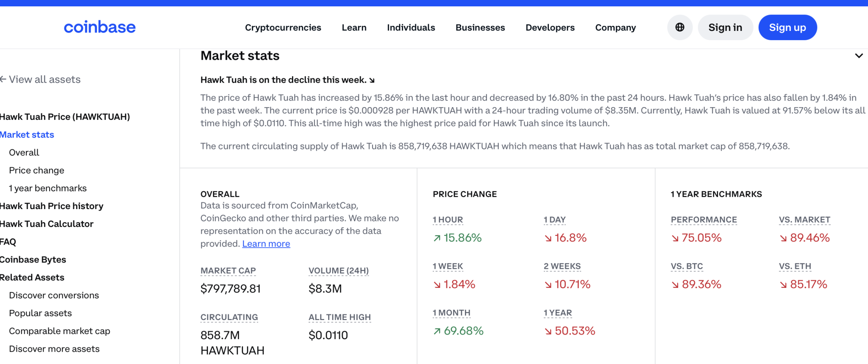868x364 pixels.
Task: Open the Company menu
Action: [615, 28]
